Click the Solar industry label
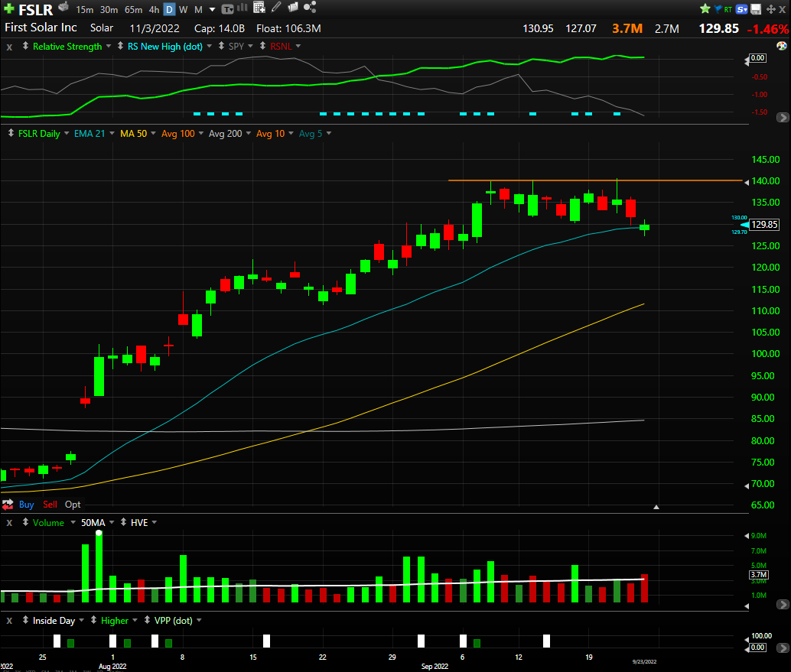The image size is (791, 672). click(x=102, y=28)
